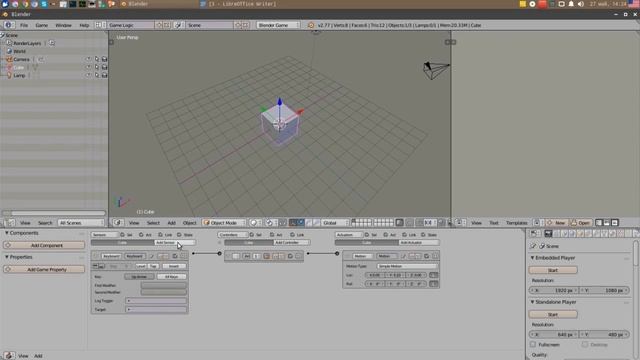
Task: Open the All Scenes outliner display dropdown
Action: [x=80, y=222]
